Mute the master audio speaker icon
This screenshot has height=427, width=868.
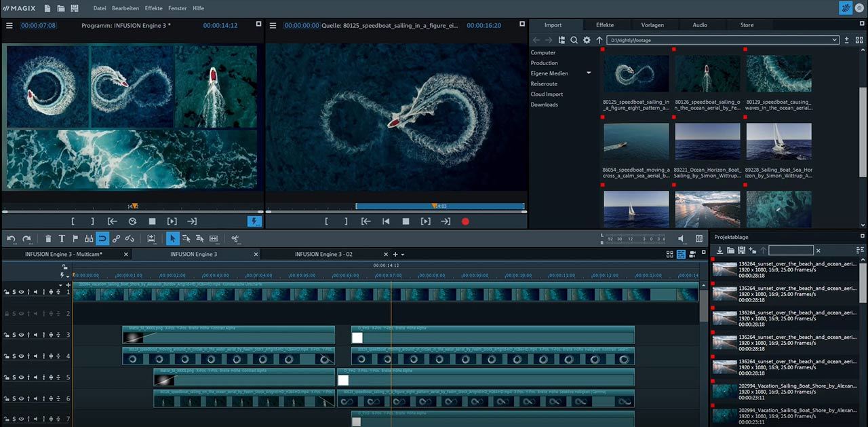pos(682,239)
